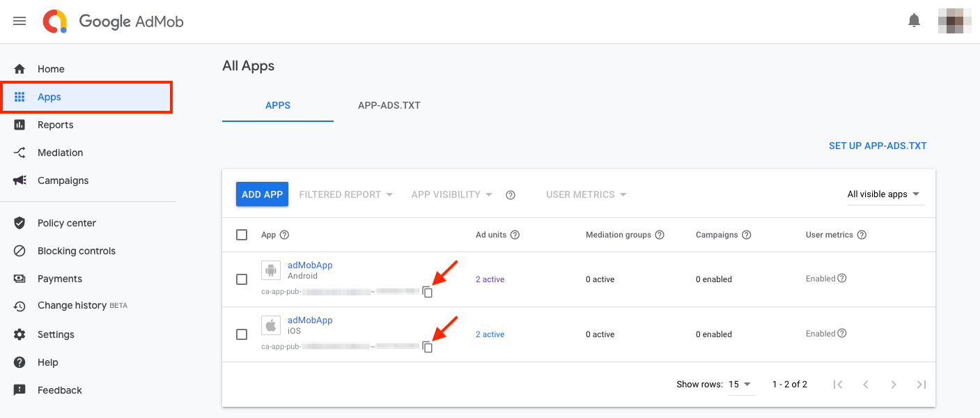Go to previous page of results
The image size is (980, 418).
(866, 385)
